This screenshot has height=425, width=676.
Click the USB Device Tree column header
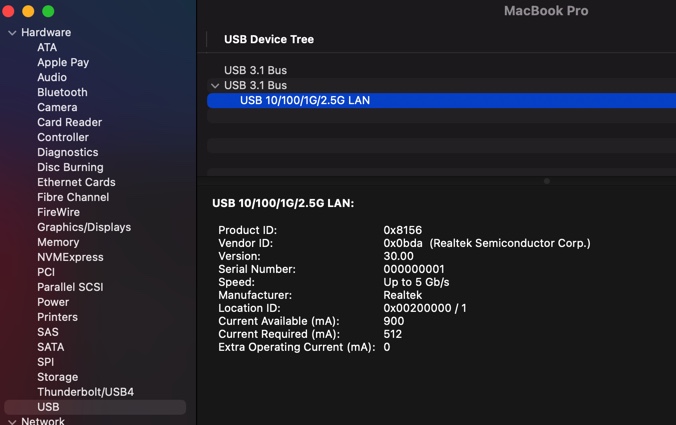tap(269, 39)
